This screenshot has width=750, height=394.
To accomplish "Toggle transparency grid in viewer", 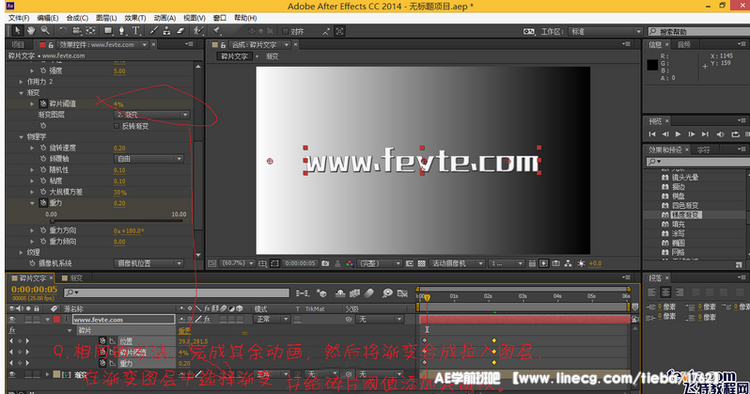I will point(421,263).
